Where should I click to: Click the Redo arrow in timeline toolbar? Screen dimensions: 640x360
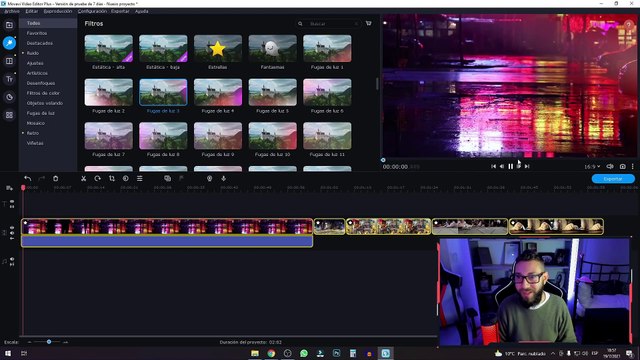41,178
